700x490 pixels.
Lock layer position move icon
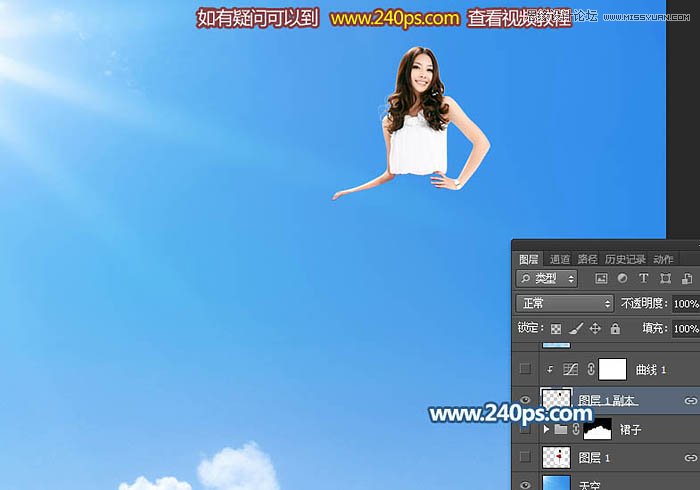tap(595, 328)
